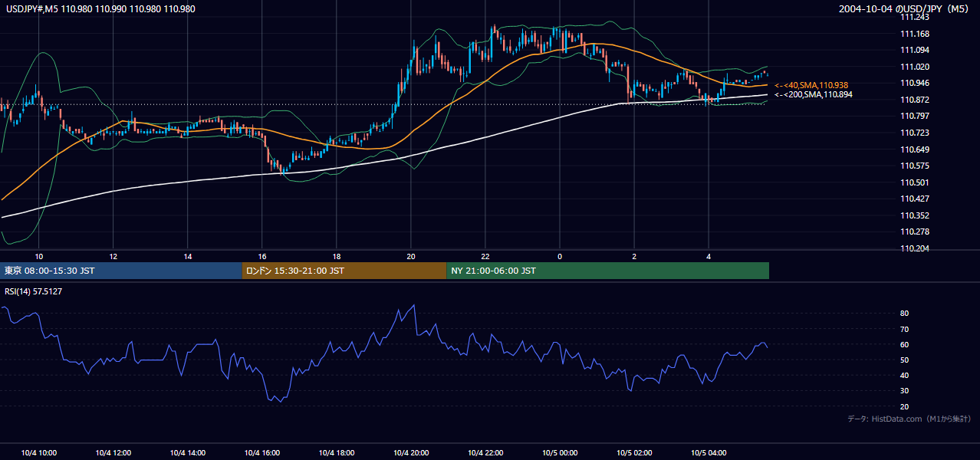This screenshot has width=980, height=460.
Task: Click the 10/4 12:00 date label
Action: [113, 453]
